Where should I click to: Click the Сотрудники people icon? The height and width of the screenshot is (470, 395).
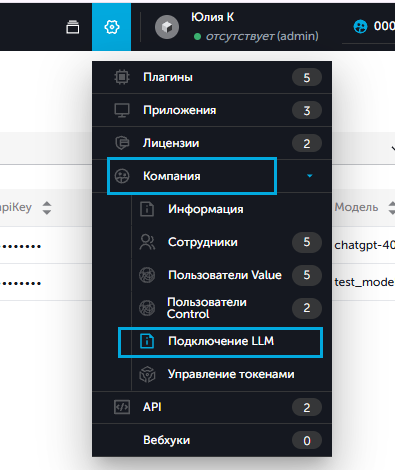pyautogui.click(x=147, y=242)
